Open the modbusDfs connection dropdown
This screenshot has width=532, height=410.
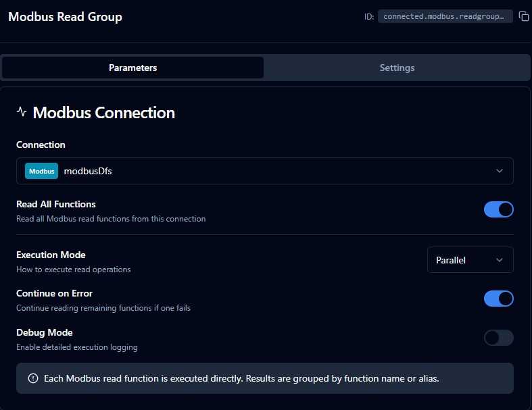click(x=264, y=171)
